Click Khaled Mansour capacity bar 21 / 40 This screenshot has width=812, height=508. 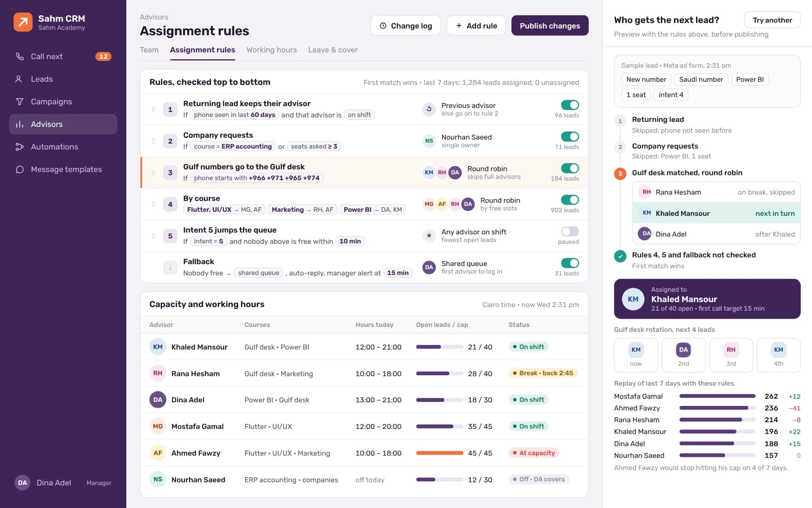(439, 347)
